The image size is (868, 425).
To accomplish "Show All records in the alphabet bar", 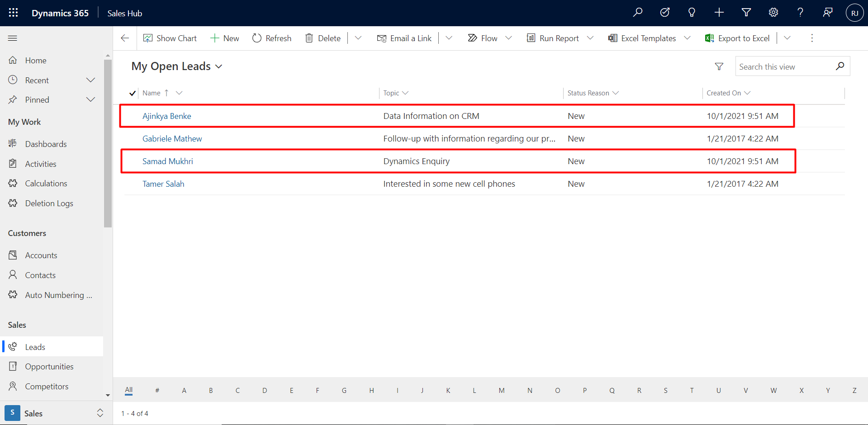I will coord(129,390).
